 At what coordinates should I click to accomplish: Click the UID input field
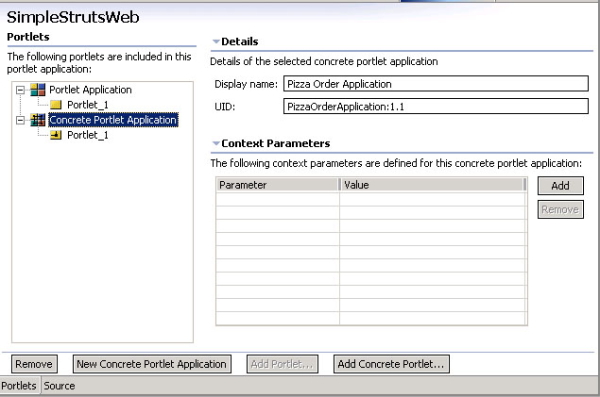click(x=436, y=106)
